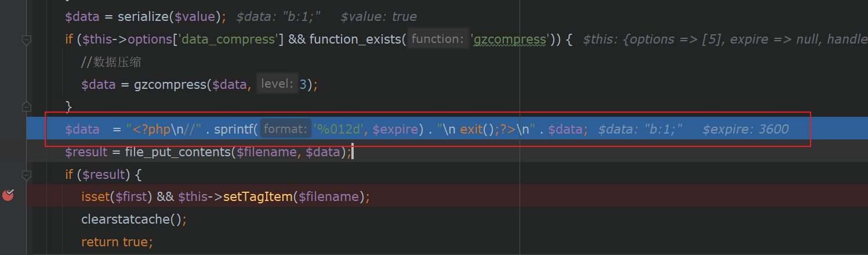Toggle the breakpoint icon on the setTagItem line
This screenshot has width=868, height=255.
(8, 196)
